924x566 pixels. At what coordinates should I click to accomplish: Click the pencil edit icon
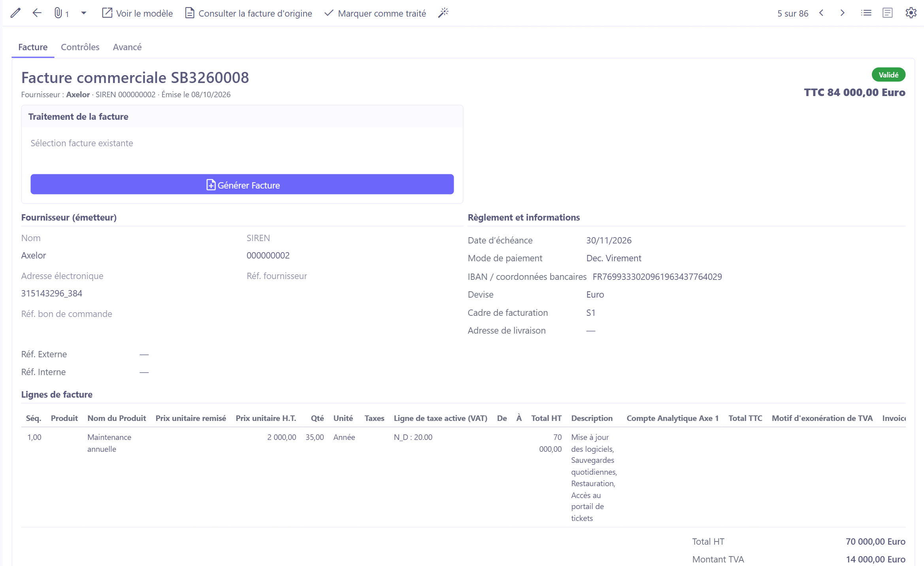pos(15,13)
